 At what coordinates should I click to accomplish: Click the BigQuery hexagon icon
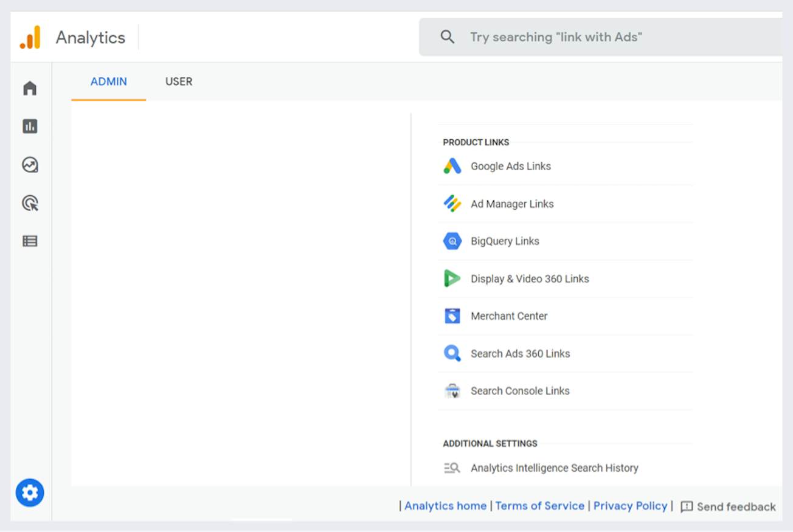452,241
